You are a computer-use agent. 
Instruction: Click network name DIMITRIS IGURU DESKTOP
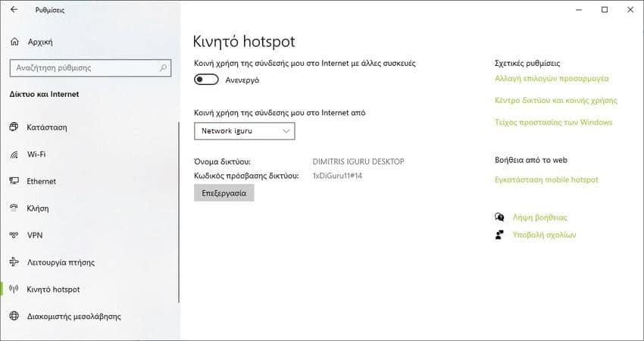click(358, 162)
